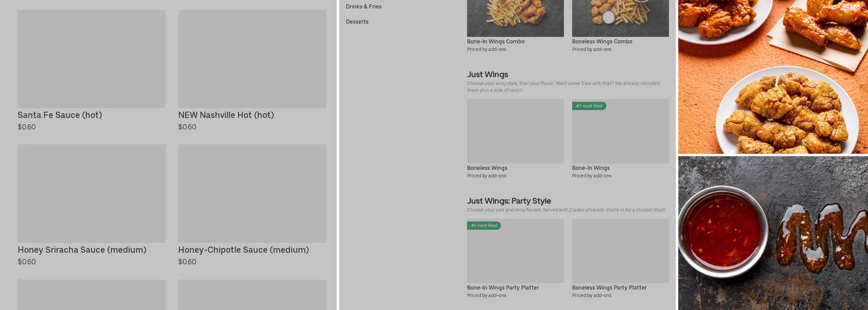Open the sauce cup photo

coord(773,233)
